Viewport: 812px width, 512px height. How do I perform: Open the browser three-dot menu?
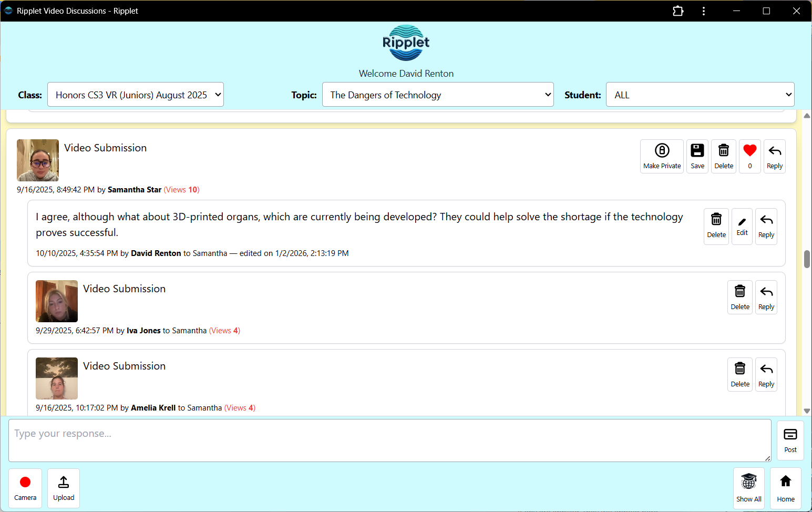coord(704,11)
